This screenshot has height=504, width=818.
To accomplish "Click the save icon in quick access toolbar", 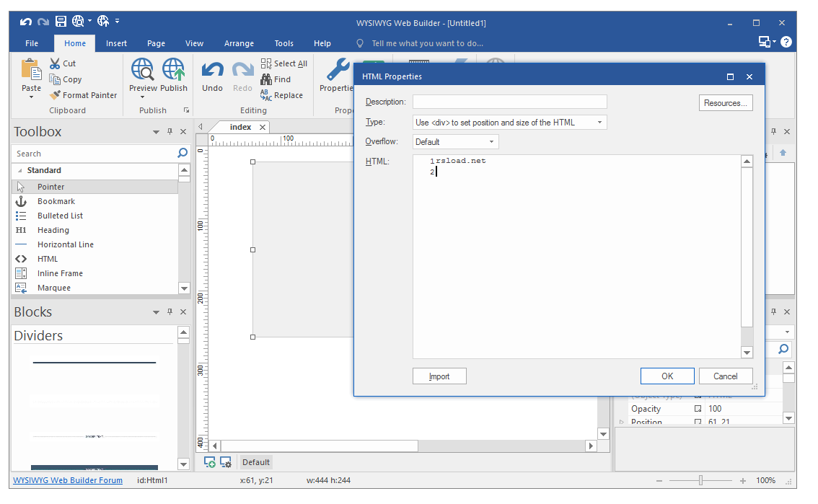I will 61,22.
